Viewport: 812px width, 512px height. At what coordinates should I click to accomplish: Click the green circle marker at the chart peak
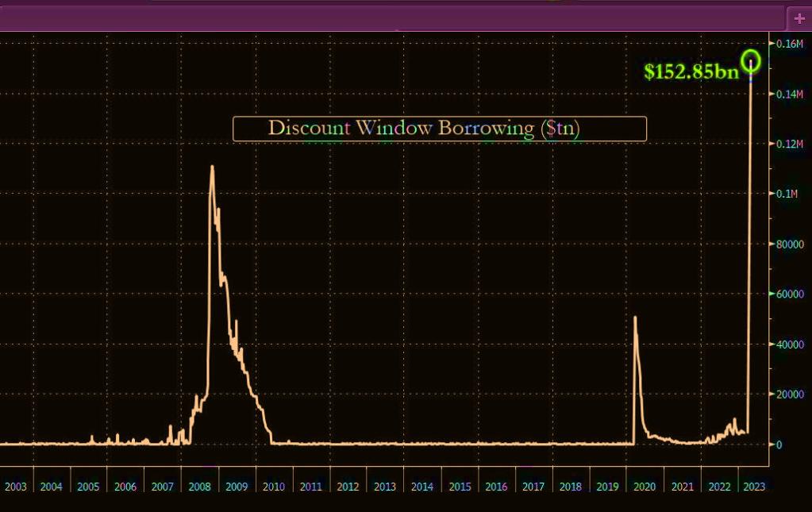click(x=751, y=61)
